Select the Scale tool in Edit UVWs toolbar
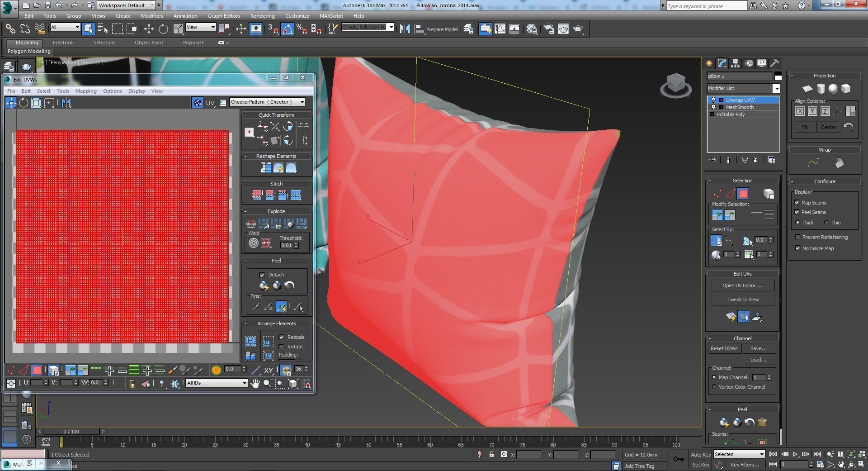Image resolution: width=868 pixels, height=471 pixels. (x=36, y=103)
